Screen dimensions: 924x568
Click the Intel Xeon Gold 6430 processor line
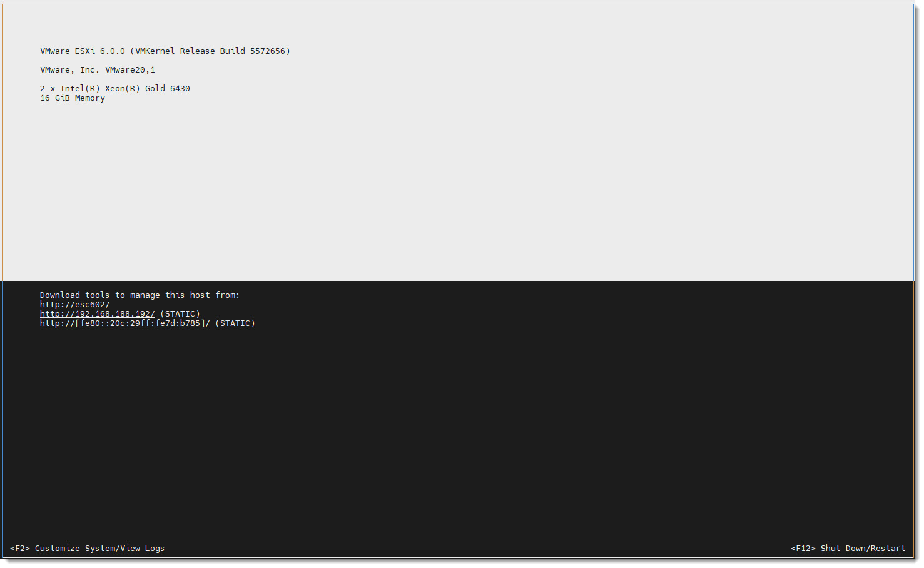115,89
